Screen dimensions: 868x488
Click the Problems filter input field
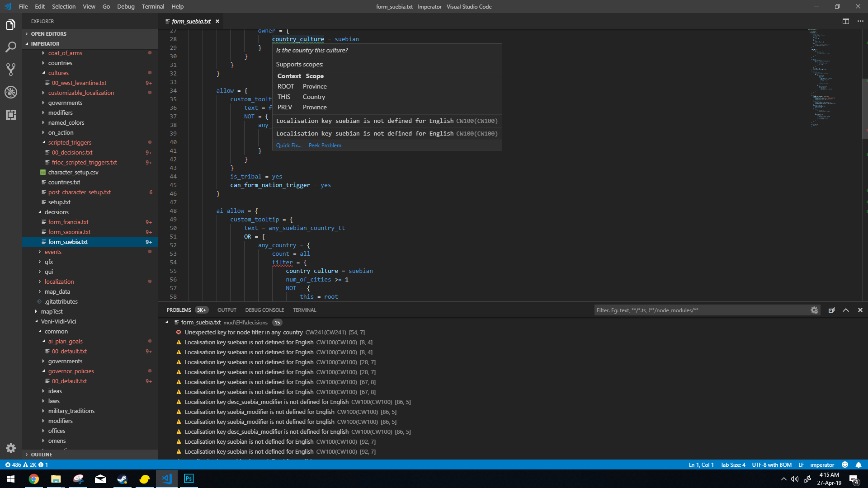701,310
